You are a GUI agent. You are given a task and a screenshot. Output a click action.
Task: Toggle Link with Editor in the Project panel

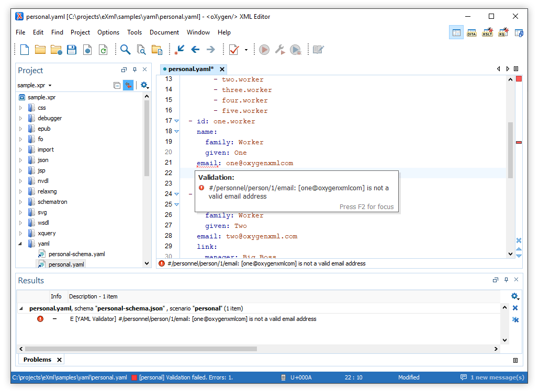(x=128, y=85)
